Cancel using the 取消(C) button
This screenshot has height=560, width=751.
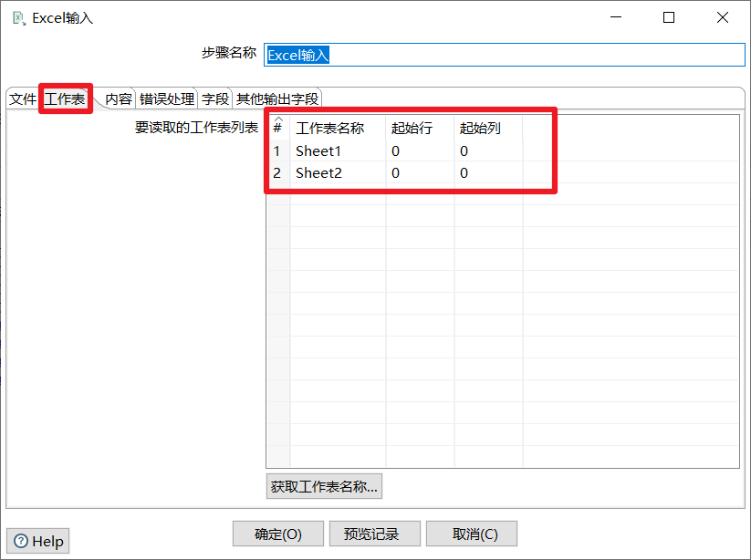point(472,534)
